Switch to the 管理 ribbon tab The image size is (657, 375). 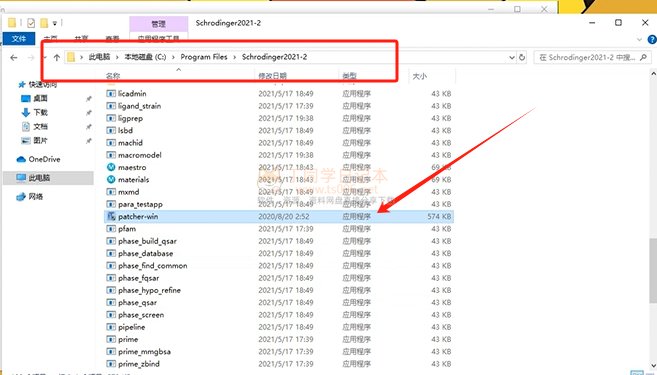click(x=158, y=24)
